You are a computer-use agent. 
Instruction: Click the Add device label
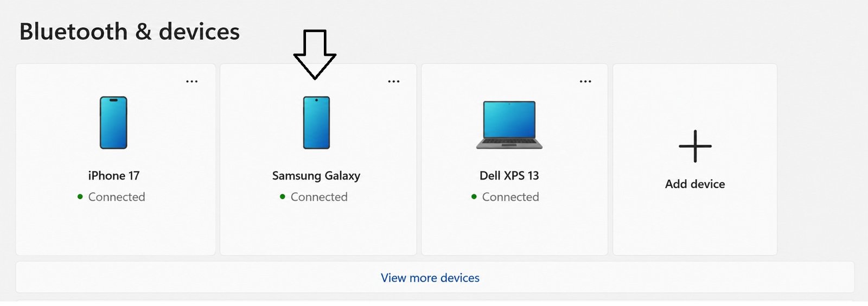coord(695,184)
